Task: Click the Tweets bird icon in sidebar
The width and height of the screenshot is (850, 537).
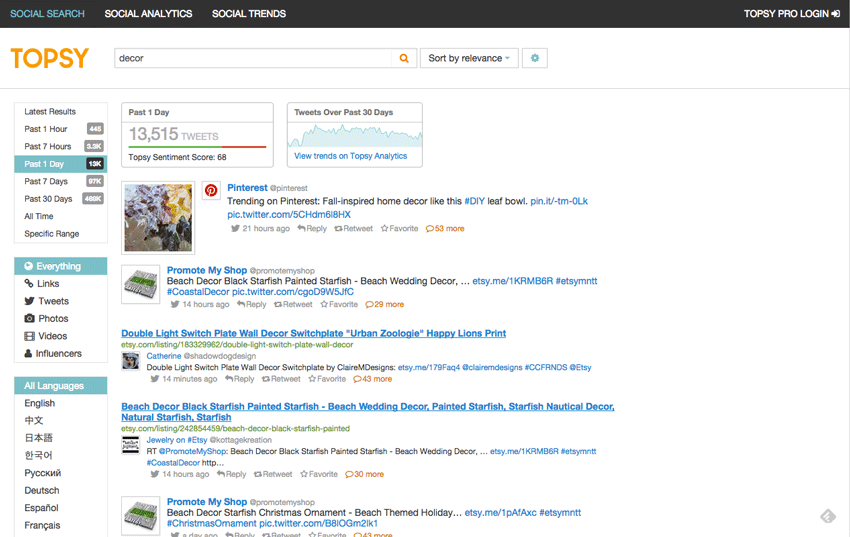Action: point(29,301)
